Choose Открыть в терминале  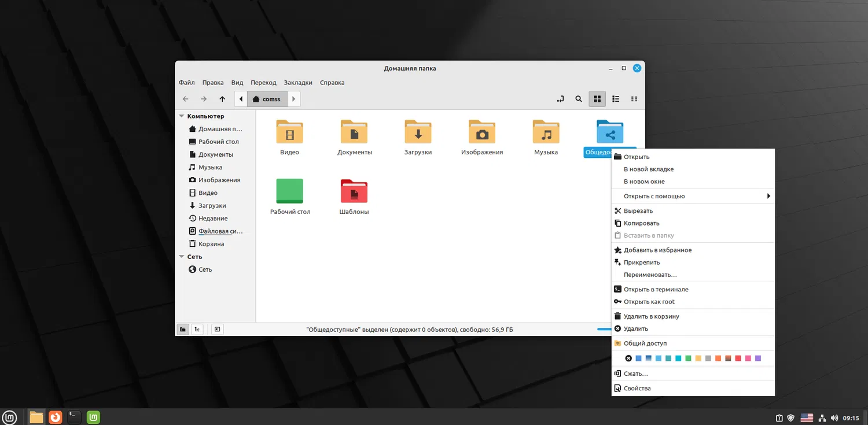point(693,289)
